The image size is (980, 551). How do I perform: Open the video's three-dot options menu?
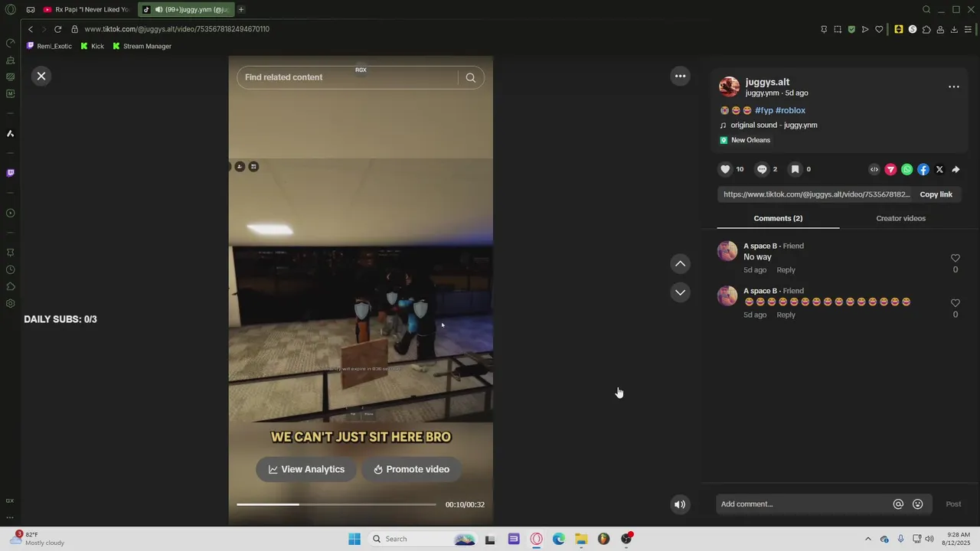pos(680,76)
